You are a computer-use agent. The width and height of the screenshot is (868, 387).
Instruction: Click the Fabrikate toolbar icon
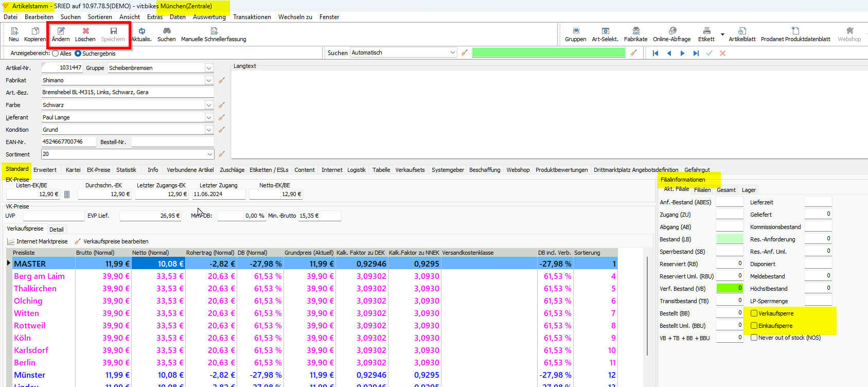tap(636, 31)
